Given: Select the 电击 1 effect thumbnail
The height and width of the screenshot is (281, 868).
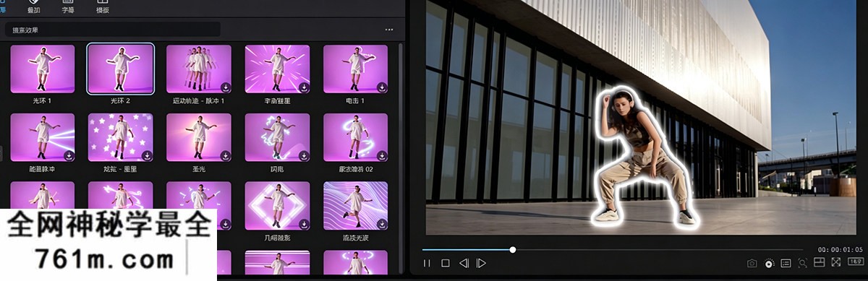Looking at the screenshot, I should click(x=355, y=69).
